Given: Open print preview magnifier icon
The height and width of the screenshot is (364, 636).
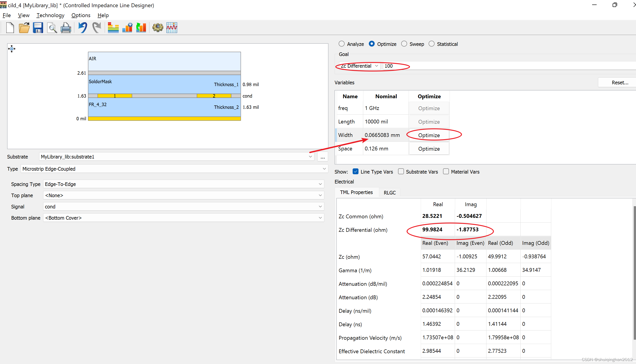Looking at the screenshot, I should point(52,27).
